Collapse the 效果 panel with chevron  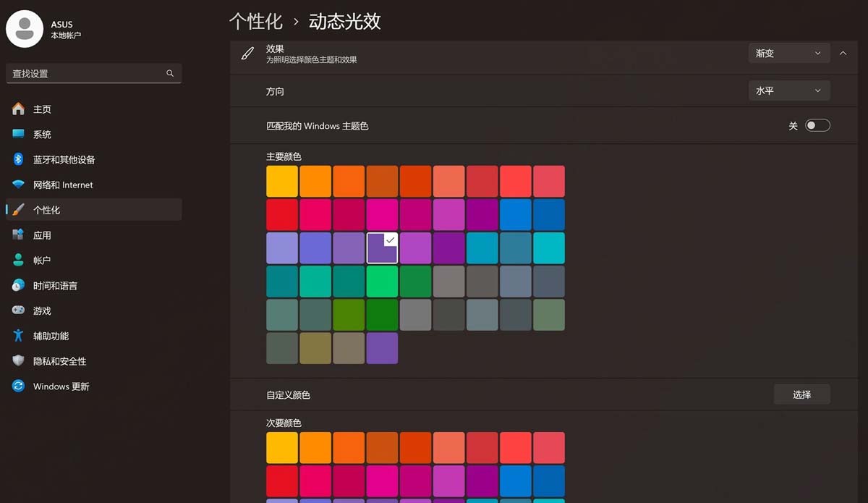click(843, 53)
